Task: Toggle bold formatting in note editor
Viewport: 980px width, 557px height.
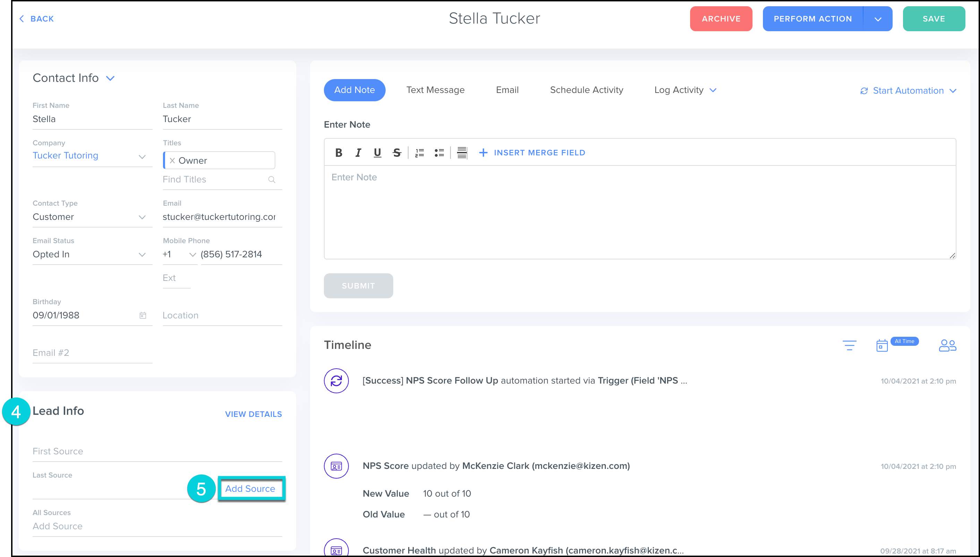Action: pyautogui.click(x=338, y=153)
